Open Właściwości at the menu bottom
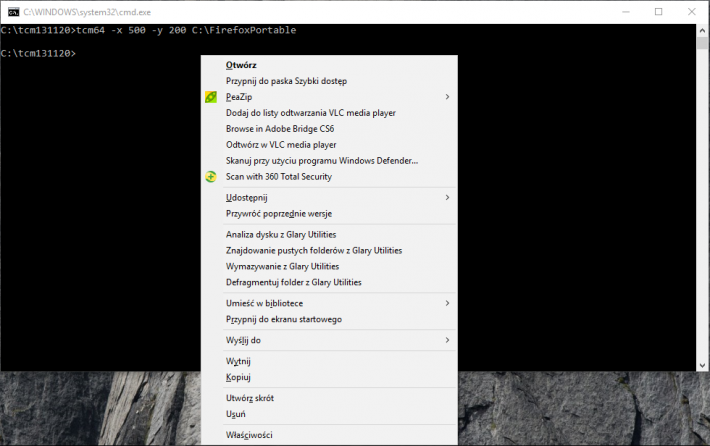The width and height of the screenshot is (710, 446). 329,435
